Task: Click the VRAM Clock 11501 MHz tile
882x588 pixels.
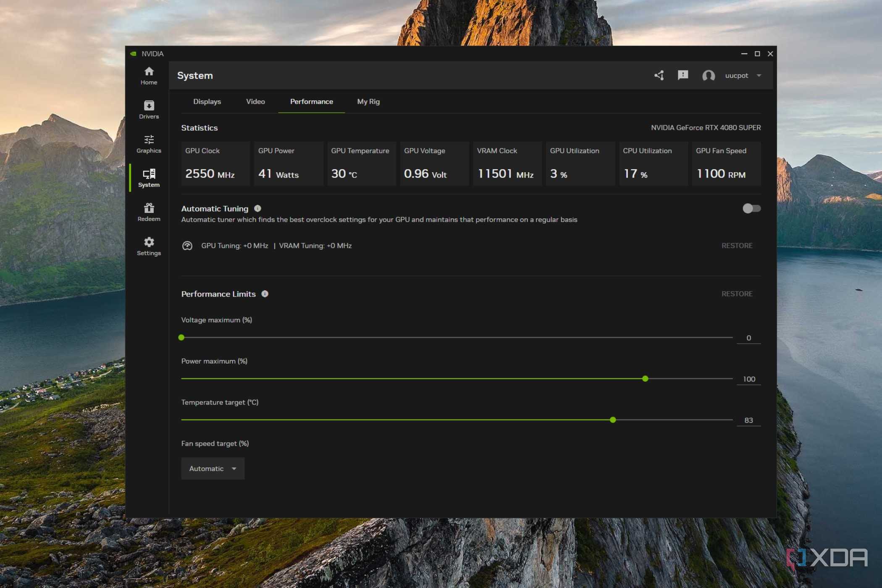Action: (507, 164)
